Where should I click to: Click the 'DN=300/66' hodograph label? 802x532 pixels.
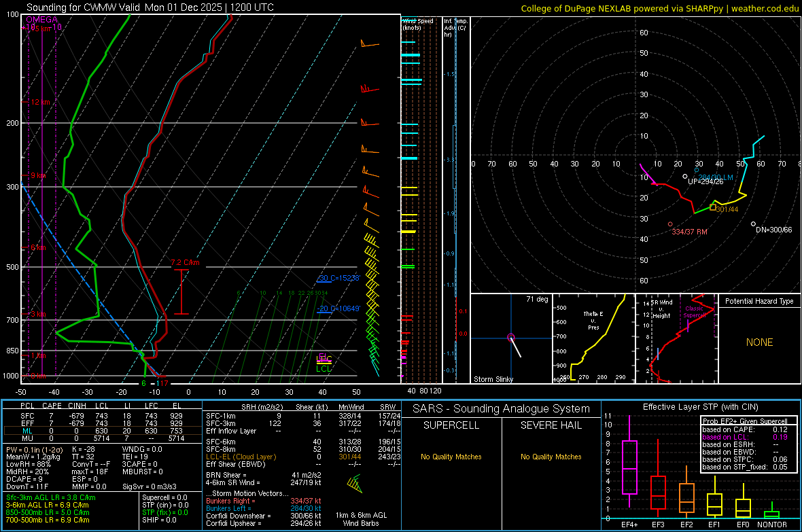tap(774, 230)
